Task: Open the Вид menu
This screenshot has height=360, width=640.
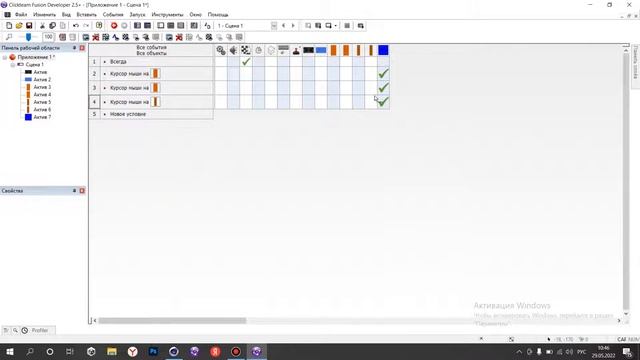Action: (66, 15)
